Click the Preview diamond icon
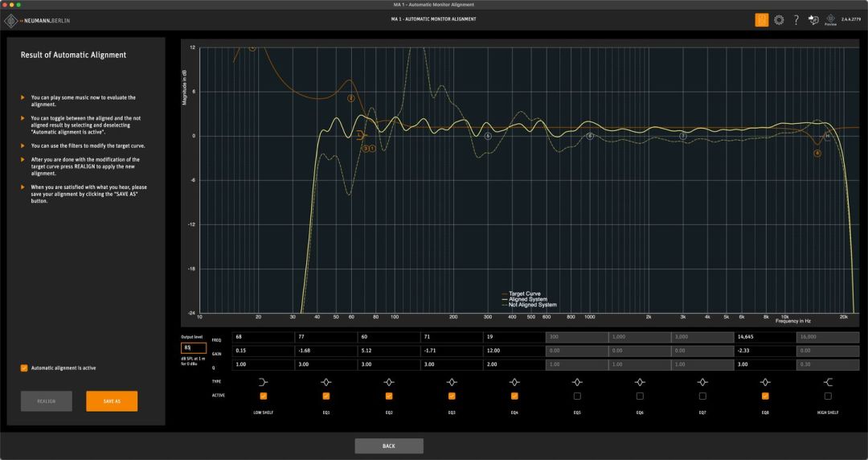Screen dimensions: 868x460 (x=830, y=20)
